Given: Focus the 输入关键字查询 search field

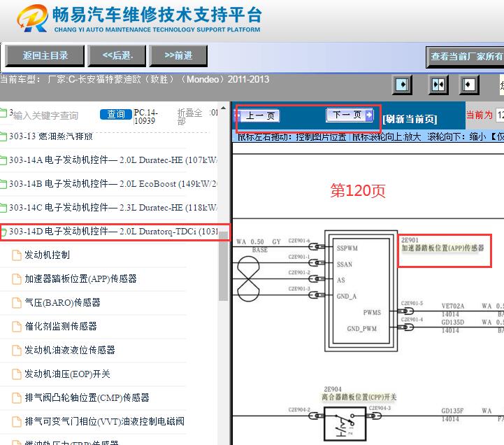Looking at the screenshot, I should (53, 115).
